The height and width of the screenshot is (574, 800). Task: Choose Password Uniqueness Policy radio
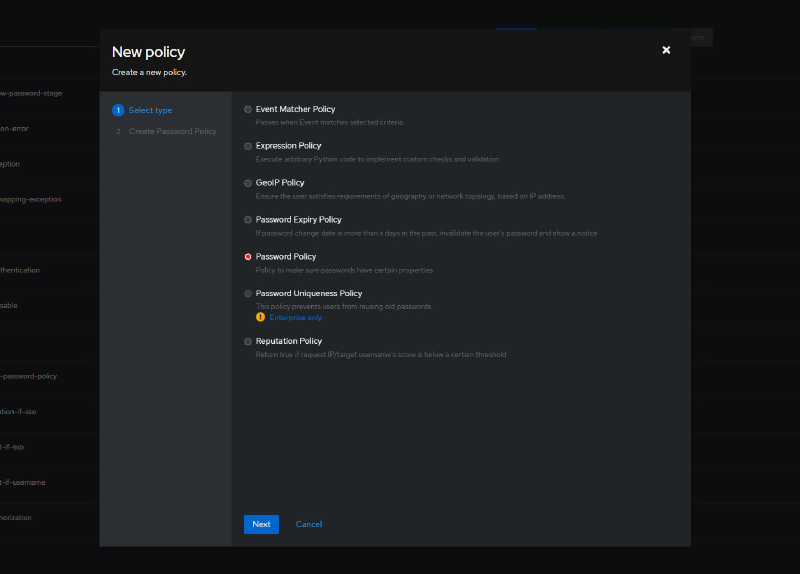pyautogui.click(x=248, y=293)
